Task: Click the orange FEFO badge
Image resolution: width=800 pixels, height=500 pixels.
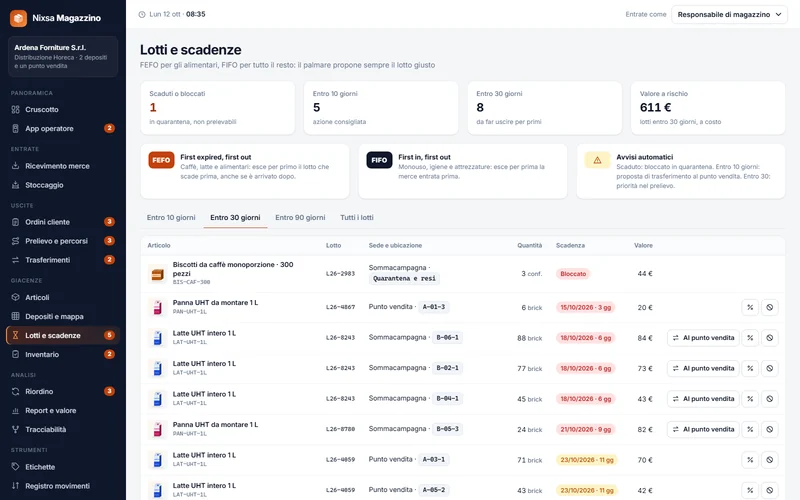Action: click(161, 160)
